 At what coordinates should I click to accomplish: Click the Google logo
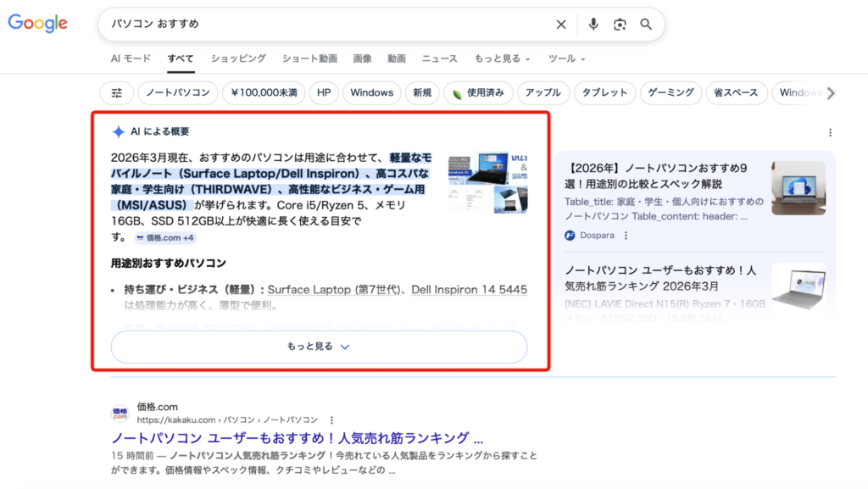pyautogui.click(x=37, y=24)
